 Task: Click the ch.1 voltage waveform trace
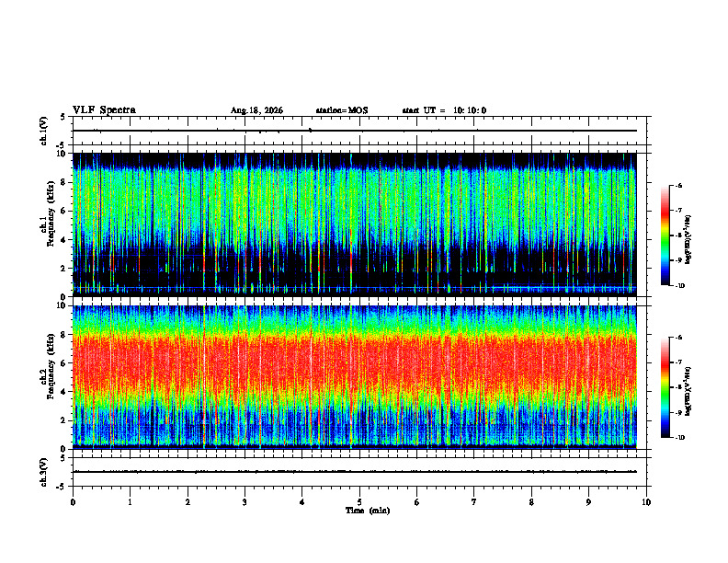pyautogui.click(x=355, y=131)
